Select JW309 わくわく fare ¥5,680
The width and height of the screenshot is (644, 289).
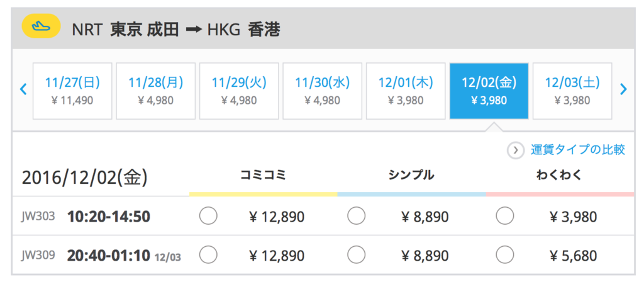[x=505, y=255]
